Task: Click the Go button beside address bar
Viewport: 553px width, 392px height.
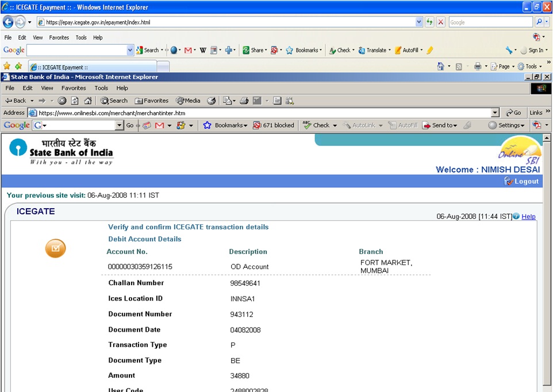Action: tap(513, 113)
